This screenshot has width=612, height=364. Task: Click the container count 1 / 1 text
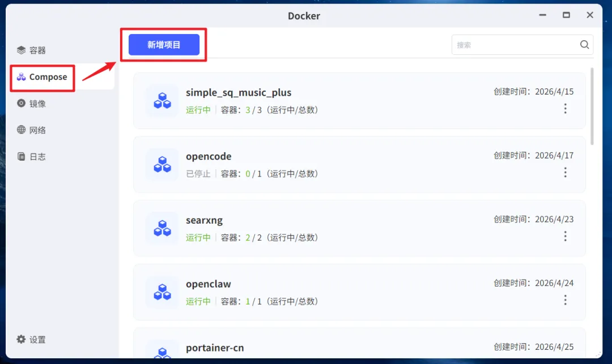click(x=254, y=302)
